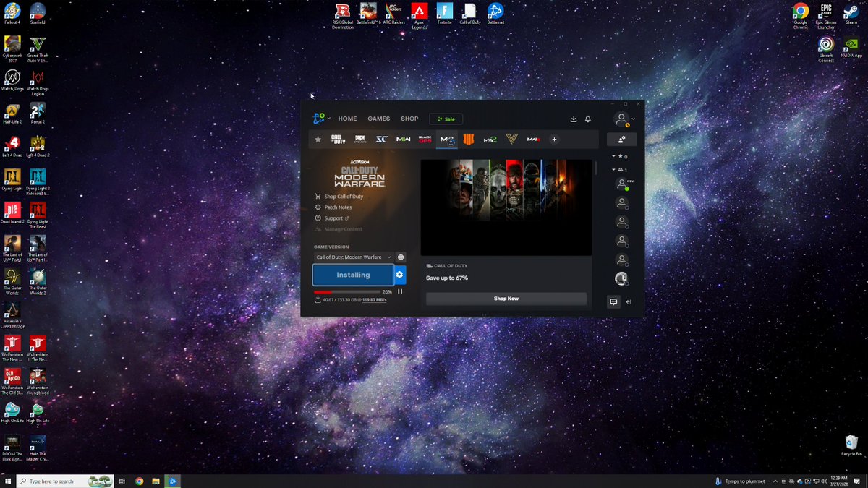Click the Apex Legends desktop shortcut
Viewport: 868px width, 488px height.
419,16
